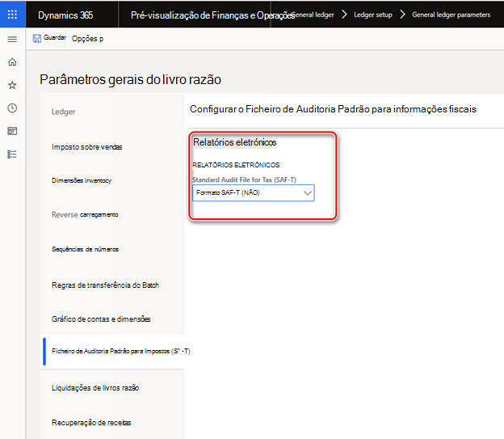Image resolution: width=504 pixels, height=439 pixels.
Task: Click the Guardar button label
Action: (x=55, y=38)
